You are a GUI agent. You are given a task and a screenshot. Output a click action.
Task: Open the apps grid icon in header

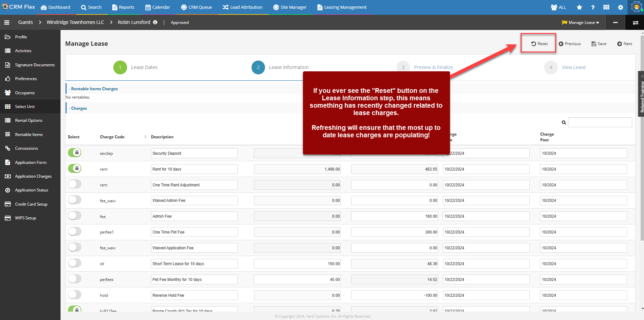[x=606, y=7]
